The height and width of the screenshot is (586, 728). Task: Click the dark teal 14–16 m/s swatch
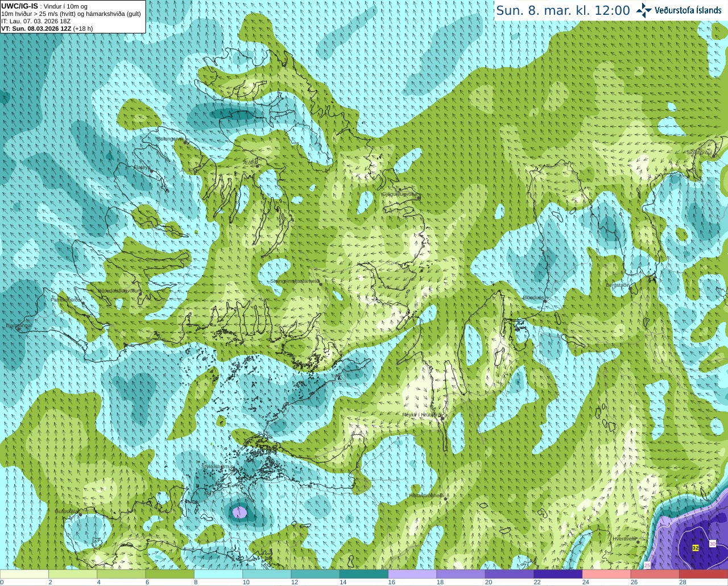[x=364, y=574]
